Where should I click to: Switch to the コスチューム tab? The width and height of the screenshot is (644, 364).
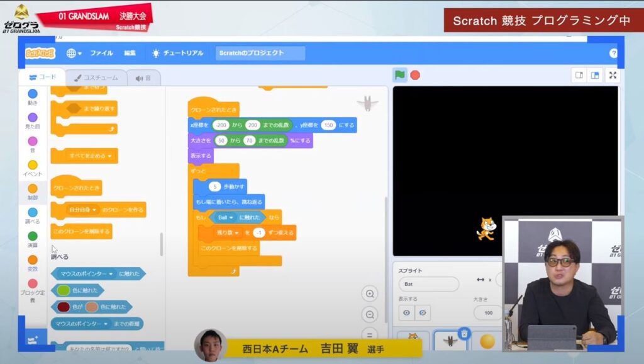click(x=96, y=78)
